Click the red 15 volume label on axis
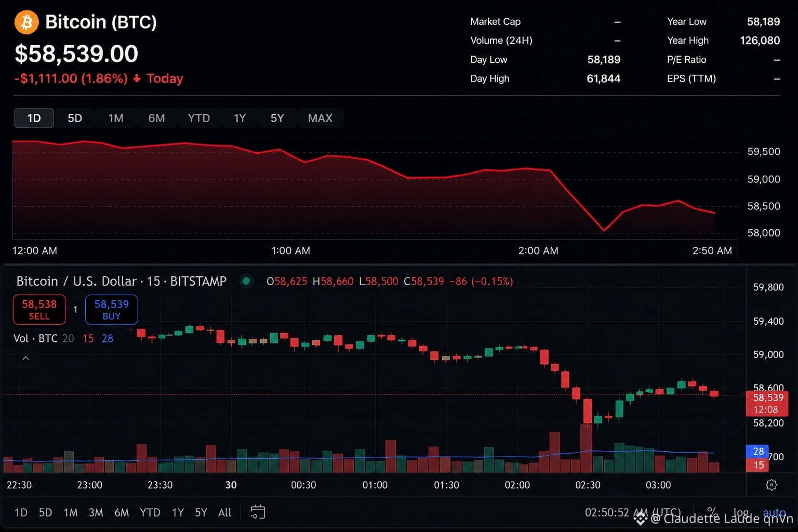Image resolution: width=798 pixels, height=532 pixels. tap(758, 464)
